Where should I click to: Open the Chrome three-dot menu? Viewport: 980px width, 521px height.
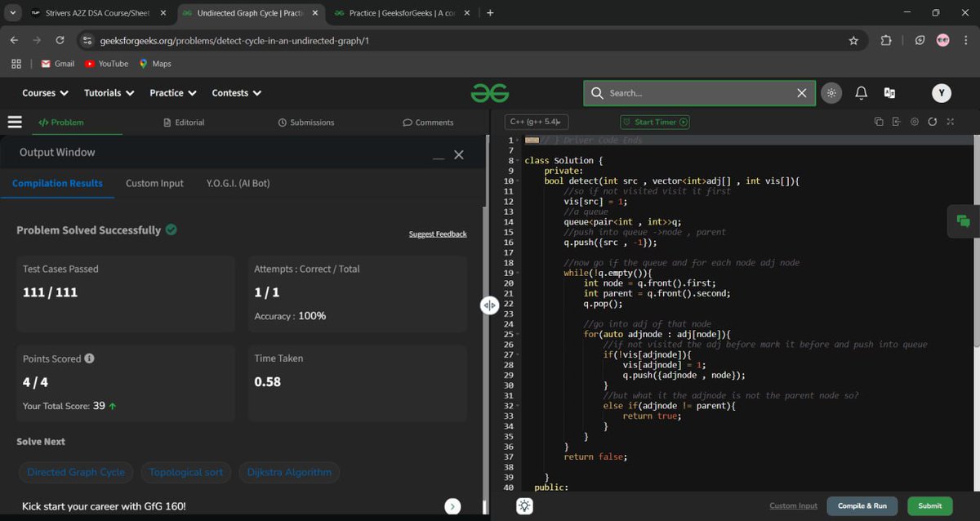[966, 40]
